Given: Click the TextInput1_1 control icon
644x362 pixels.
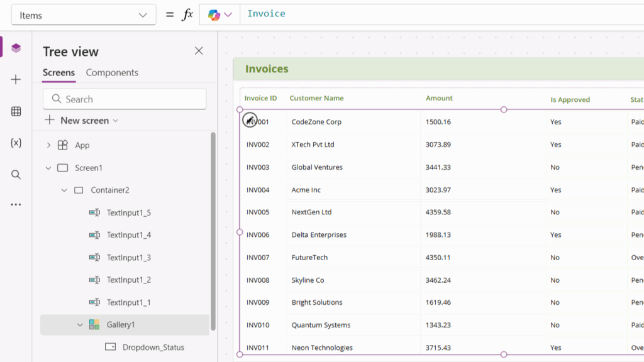Looking at the screenshot, I should tap(94, 302).
